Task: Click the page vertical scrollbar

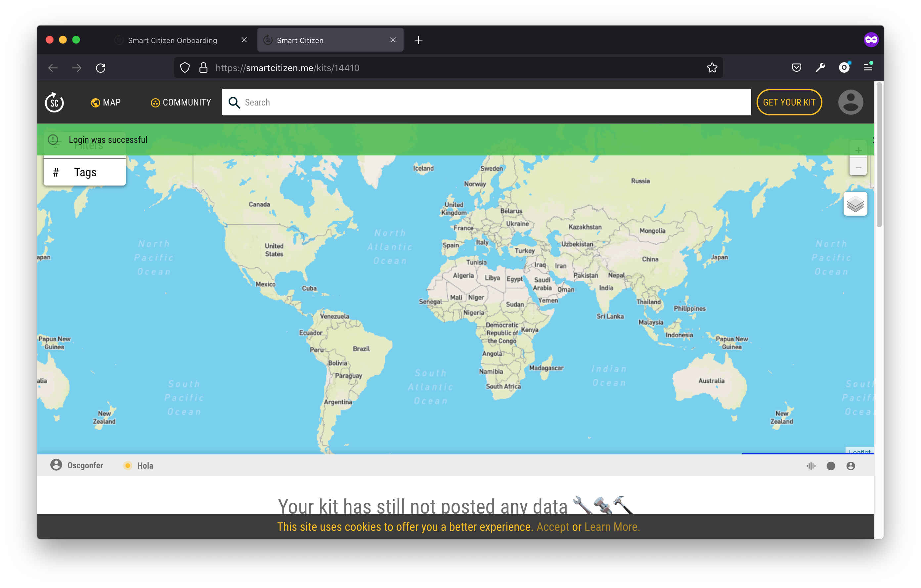Action: click(879, 155)
